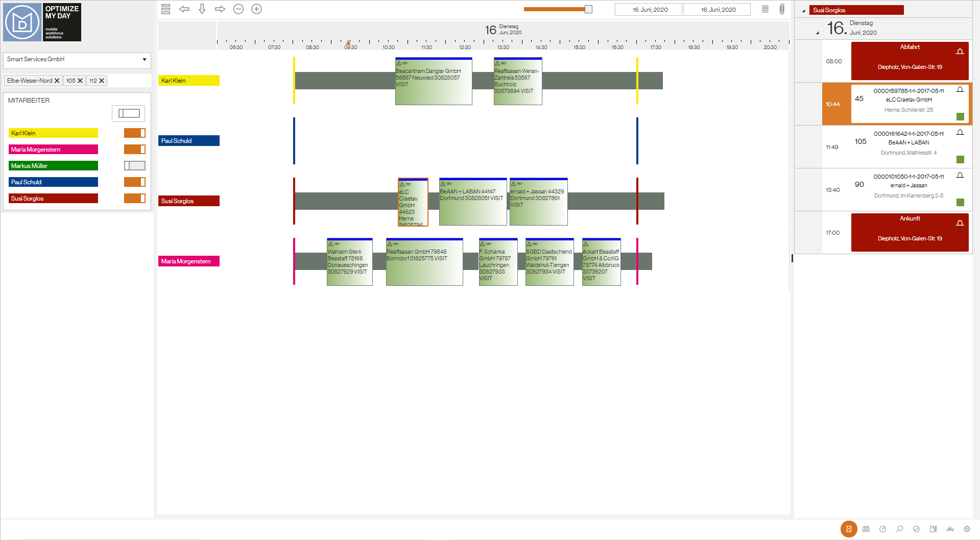980x540 pixels.
Task: Click the paperclip attachment icon
Action: pos(782,9)
